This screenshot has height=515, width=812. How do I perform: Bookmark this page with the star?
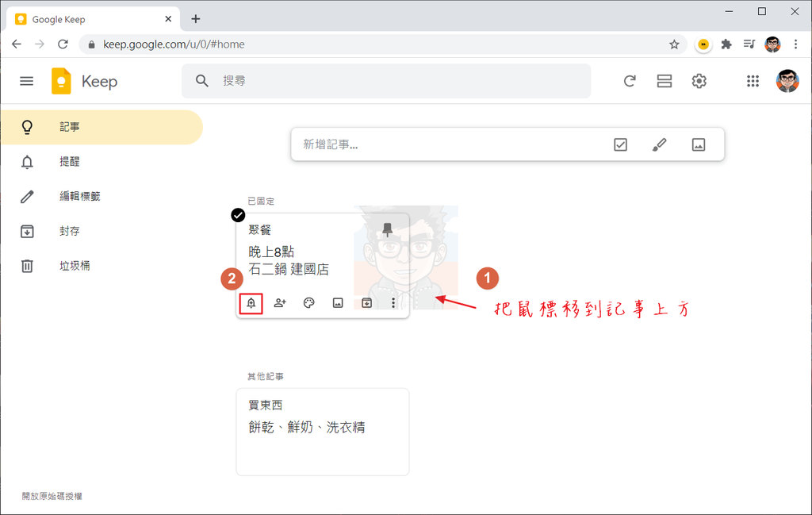tap(674, 44)
